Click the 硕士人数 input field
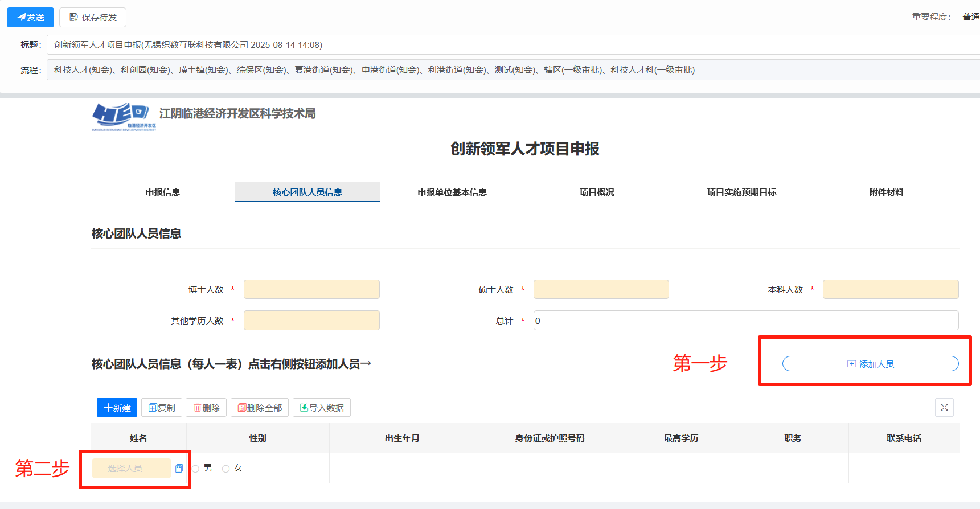 click(x=601, y=289)
